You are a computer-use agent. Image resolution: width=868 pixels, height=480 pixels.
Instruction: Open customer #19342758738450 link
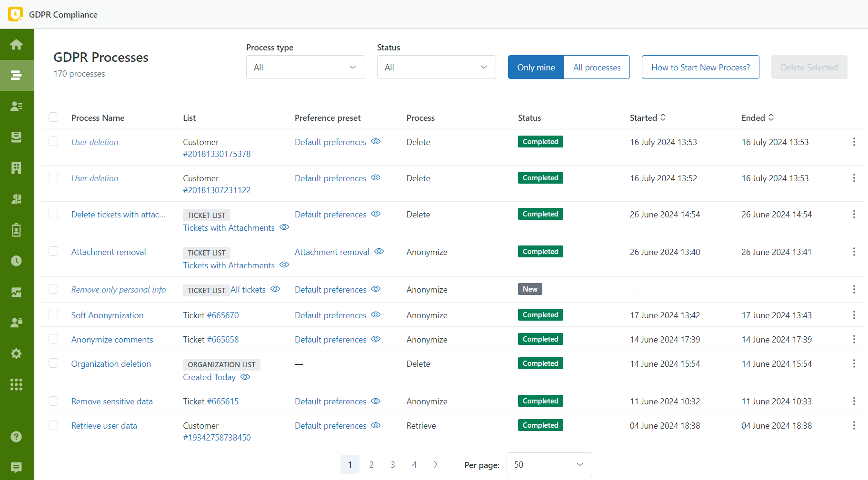point(217,437)
